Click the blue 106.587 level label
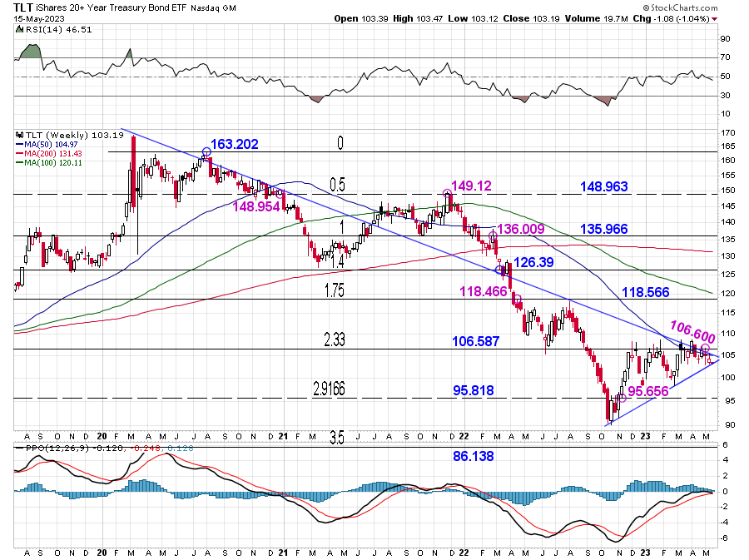This screenshot has height=560, width=749. tap(476, 341)
